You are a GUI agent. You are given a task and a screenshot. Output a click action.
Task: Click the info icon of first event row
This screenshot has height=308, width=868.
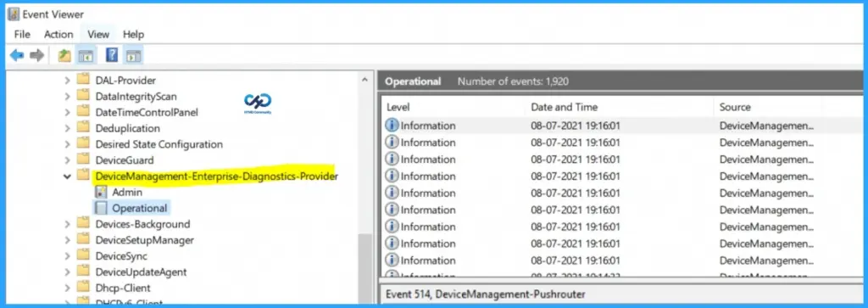392,126
